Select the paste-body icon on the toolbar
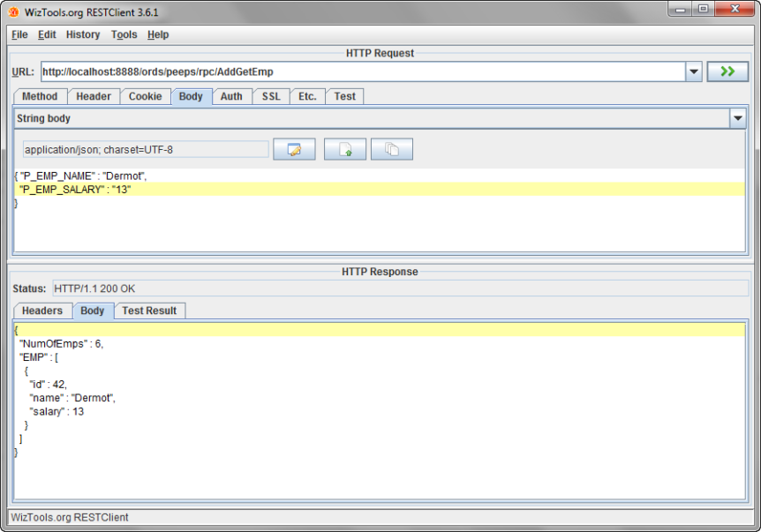This screenshot has width=761, height=532. pos(391,148)
